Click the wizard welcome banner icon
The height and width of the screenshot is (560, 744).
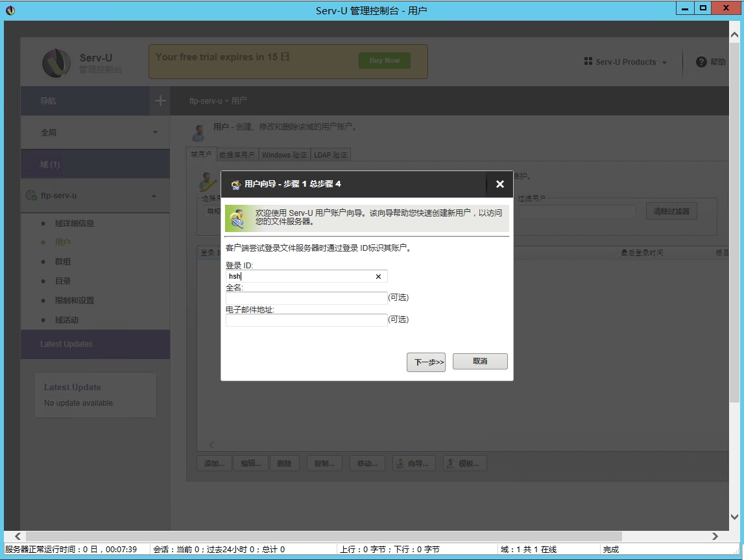tap(237, 218)
